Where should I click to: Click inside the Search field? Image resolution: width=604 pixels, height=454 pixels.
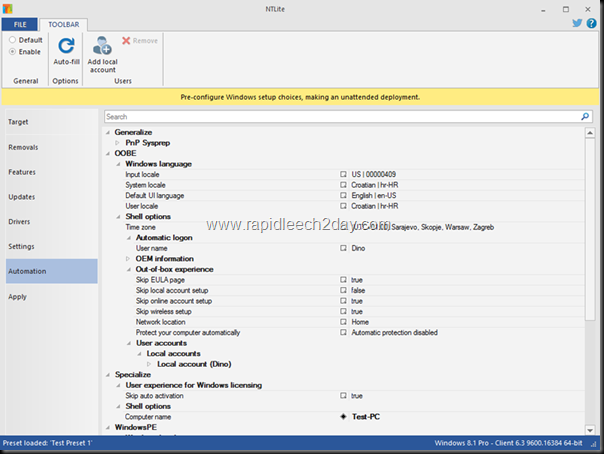click(342, 117)
